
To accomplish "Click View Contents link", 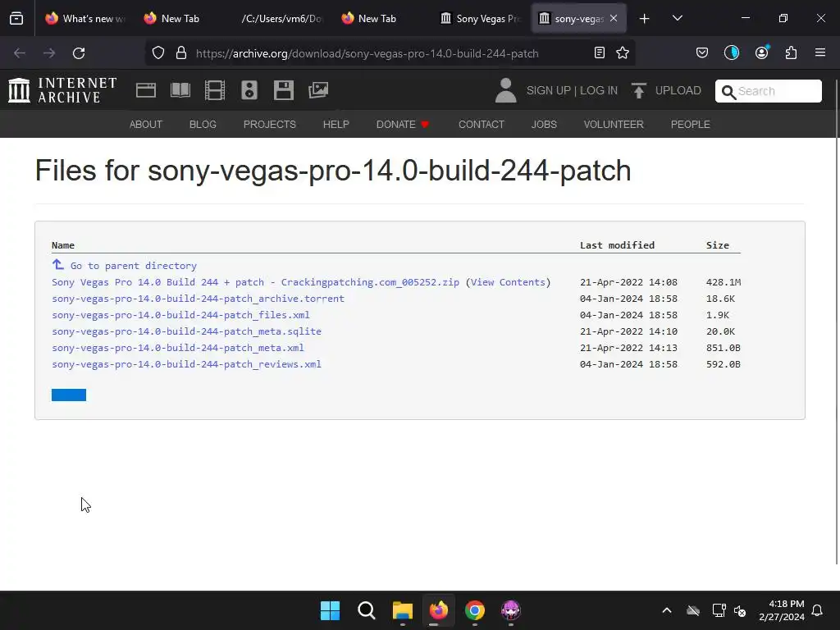I will [x=508, y=282].
